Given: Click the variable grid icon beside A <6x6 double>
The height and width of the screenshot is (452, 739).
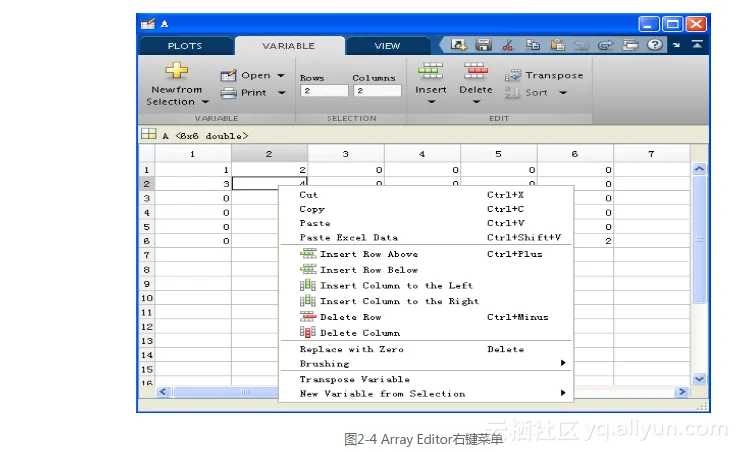Looking at the screenshot, I should 148,134.
